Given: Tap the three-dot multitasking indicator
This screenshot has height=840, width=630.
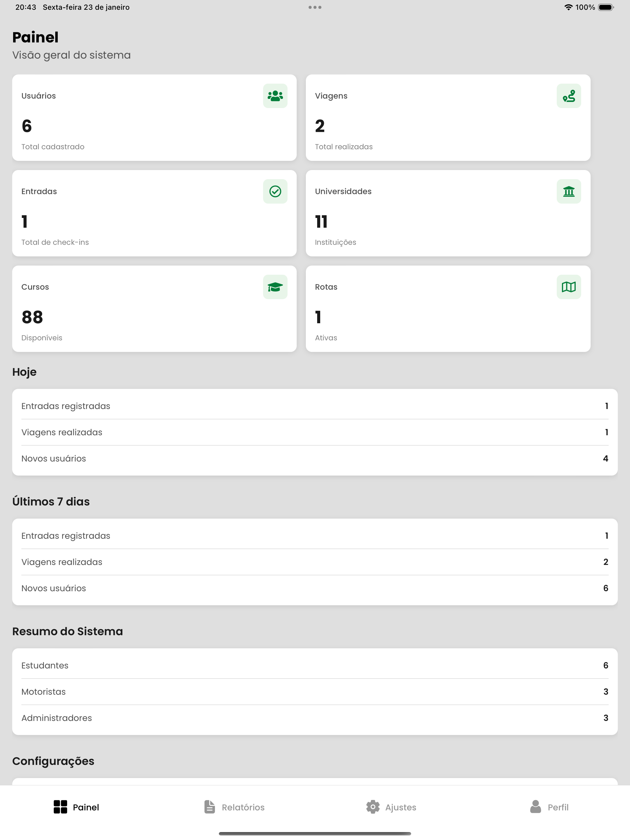Looking at the screenshot, I should (x=315, y=7).
